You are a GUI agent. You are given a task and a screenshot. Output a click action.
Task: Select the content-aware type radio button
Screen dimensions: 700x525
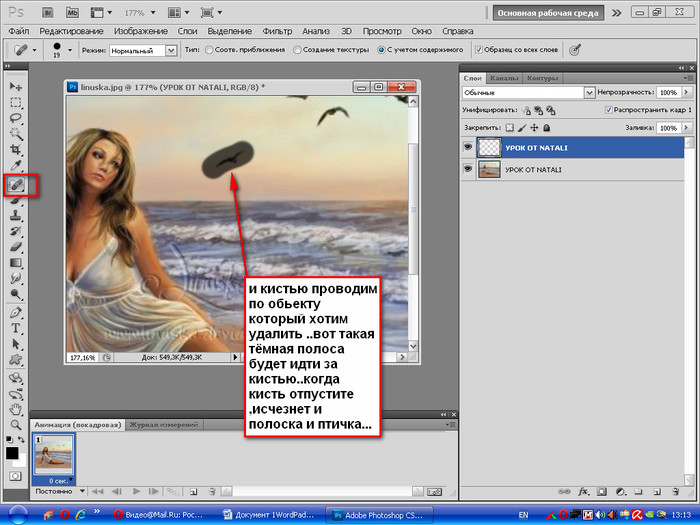381,50
